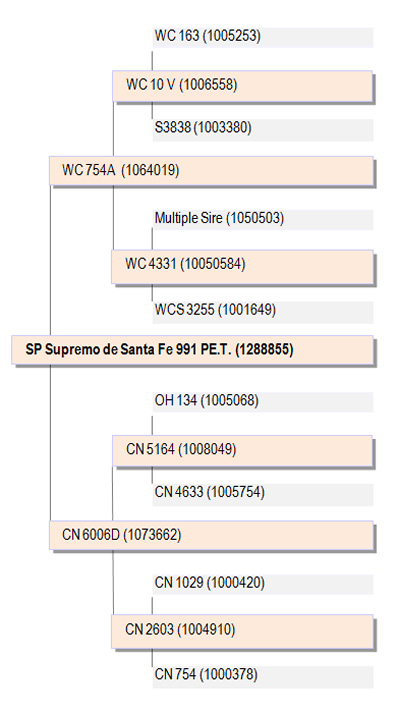Choose the CN 2603 (1004910) node
The width and height of the screenshot is (400, 715).
click(x=243, y=631)
